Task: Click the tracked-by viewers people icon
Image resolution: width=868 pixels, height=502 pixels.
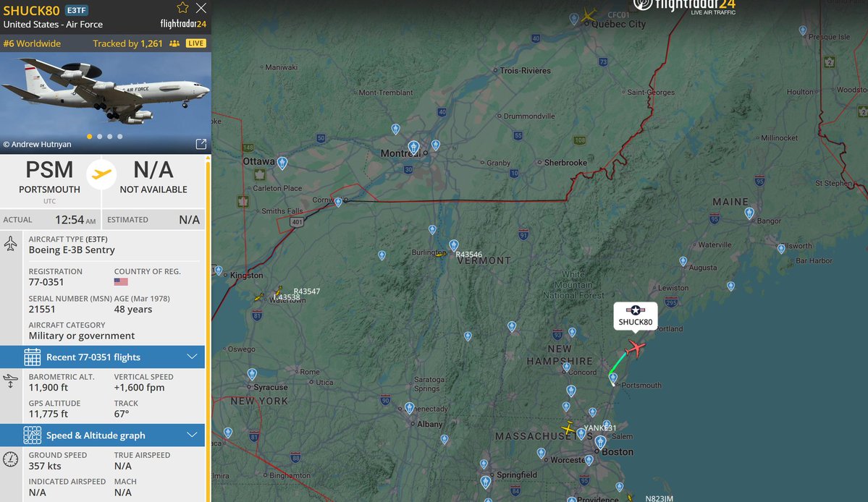Action: [174, 43]
